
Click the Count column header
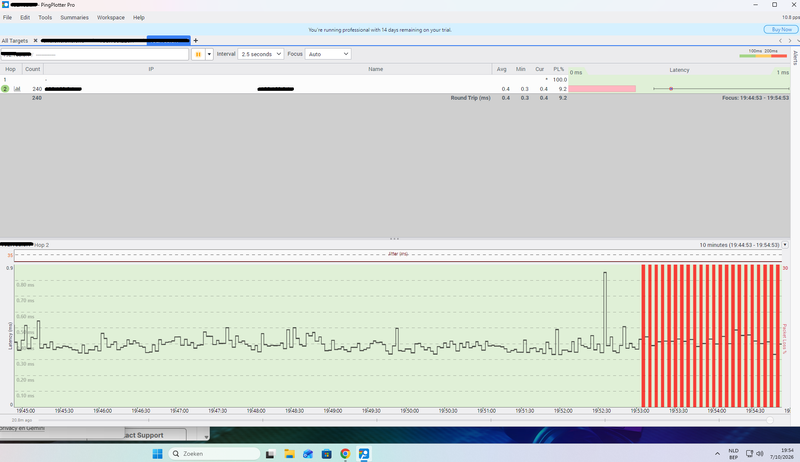click(33, 69)
